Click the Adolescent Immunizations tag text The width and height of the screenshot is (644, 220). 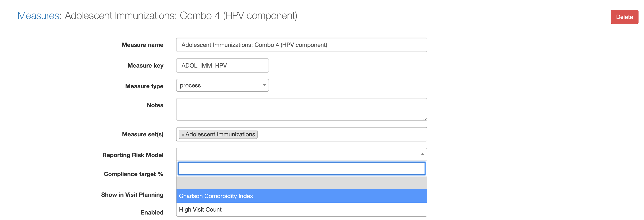[220, 134]
